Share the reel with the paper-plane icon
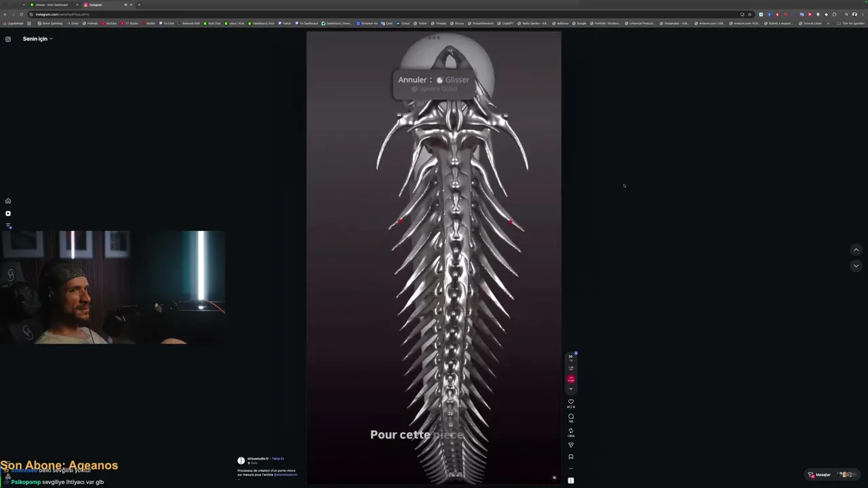The width and height of the screenshot is (868, 488). (x=571, y=445)
